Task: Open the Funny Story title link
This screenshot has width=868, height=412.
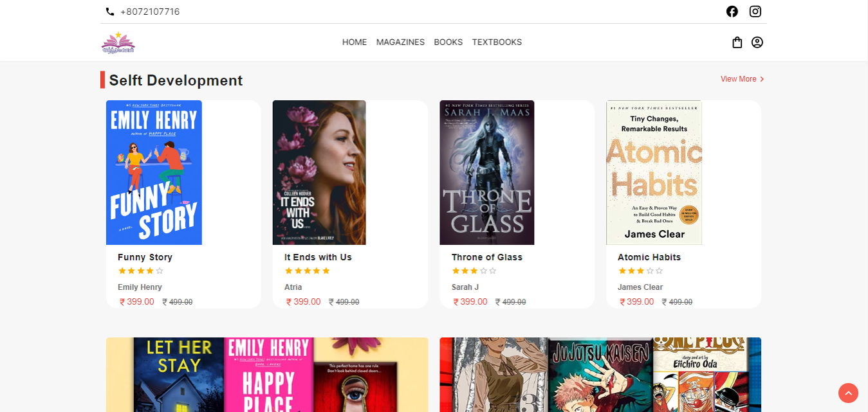Action: (145, 257)
